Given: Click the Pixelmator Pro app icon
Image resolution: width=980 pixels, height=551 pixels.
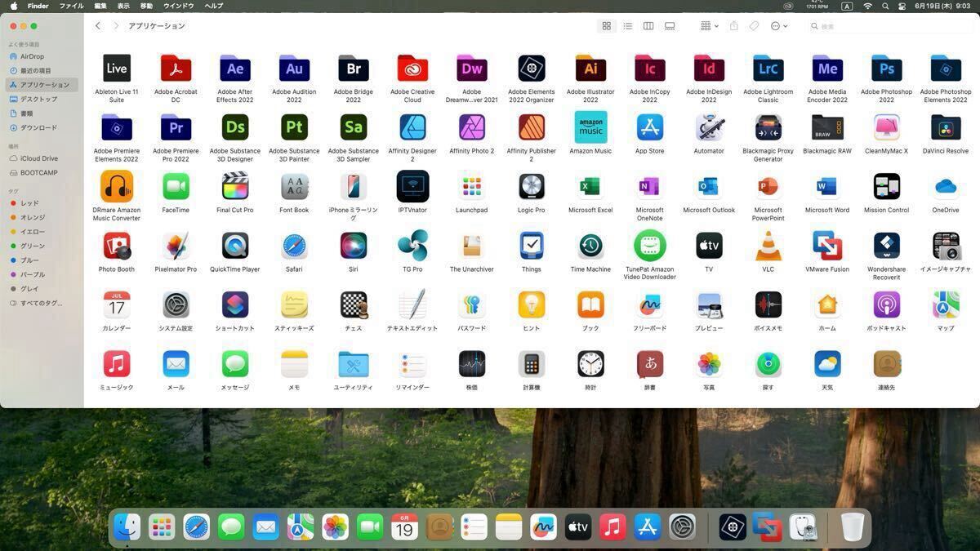Looking at the screenshot, I should tap(176, 246).
